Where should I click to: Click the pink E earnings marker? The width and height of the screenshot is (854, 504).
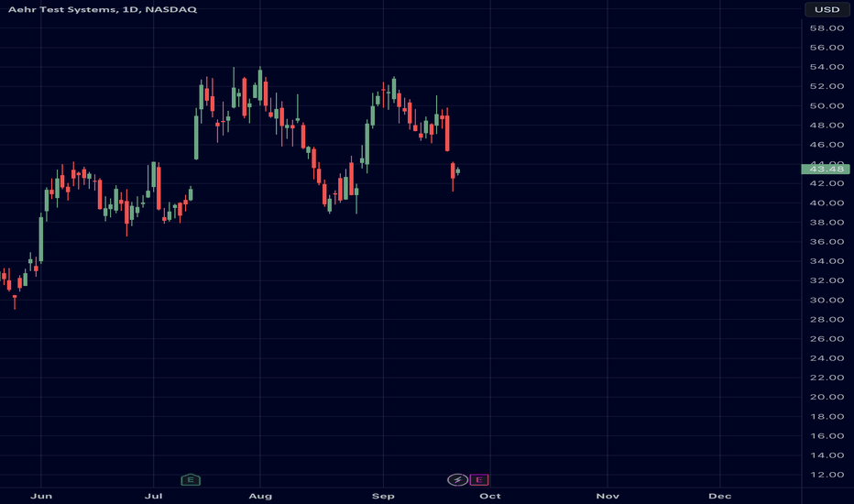pos(479,479)
